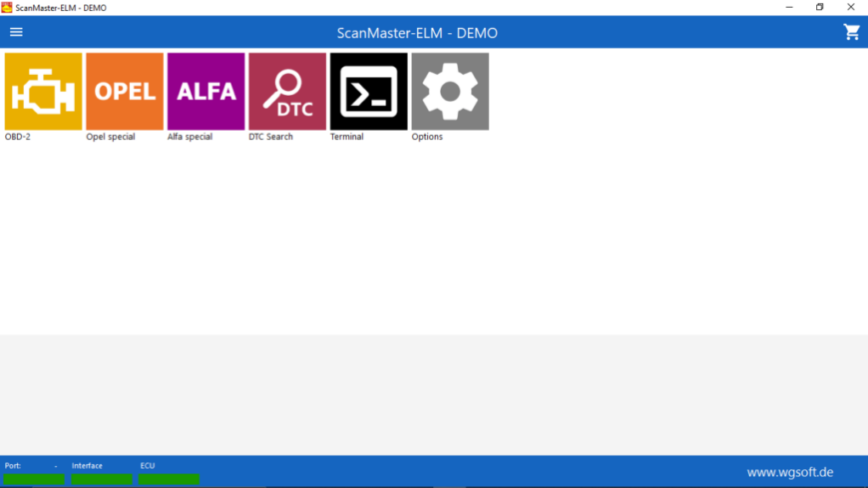868x488 pixels.
Task: Click the Terminal label text
Action: (x=347, y=137)
